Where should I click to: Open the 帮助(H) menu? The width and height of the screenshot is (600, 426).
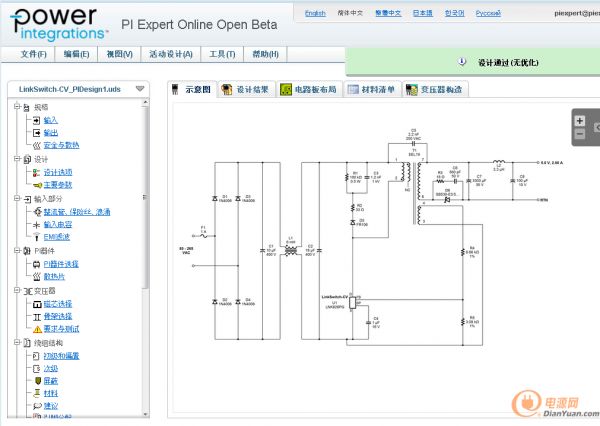tap(265, 54)
